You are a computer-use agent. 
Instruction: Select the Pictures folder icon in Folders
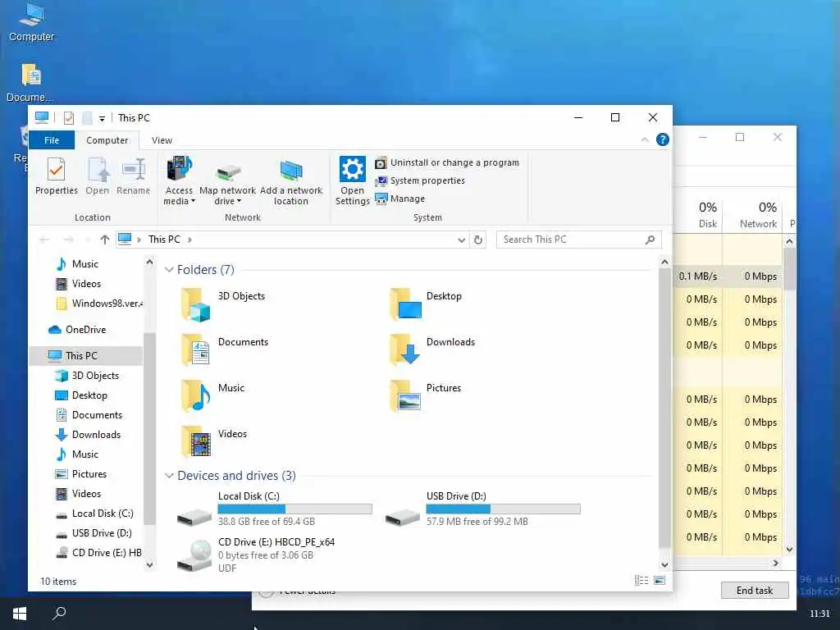click(405, 395)
